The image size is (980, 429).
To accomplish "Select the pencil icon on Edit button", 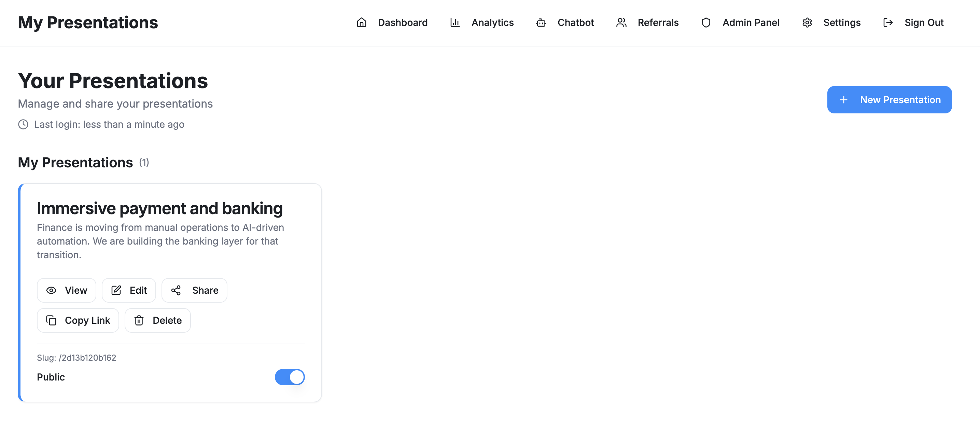I will tap(116, 290).
